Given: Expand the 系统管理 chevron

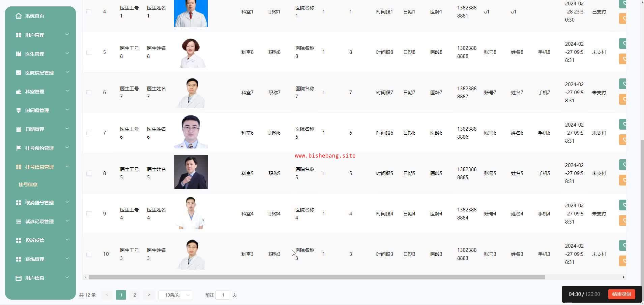Looking at the screenshot, I should (67, 259).
